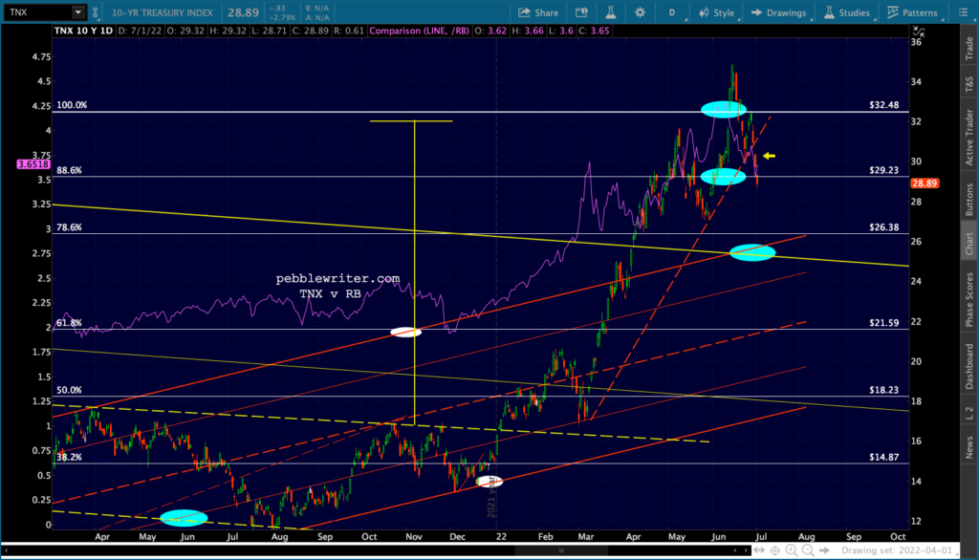The height and width of the screenshot is (560, 979).
Task: Open the Share menu
Action: coord(538,12)
